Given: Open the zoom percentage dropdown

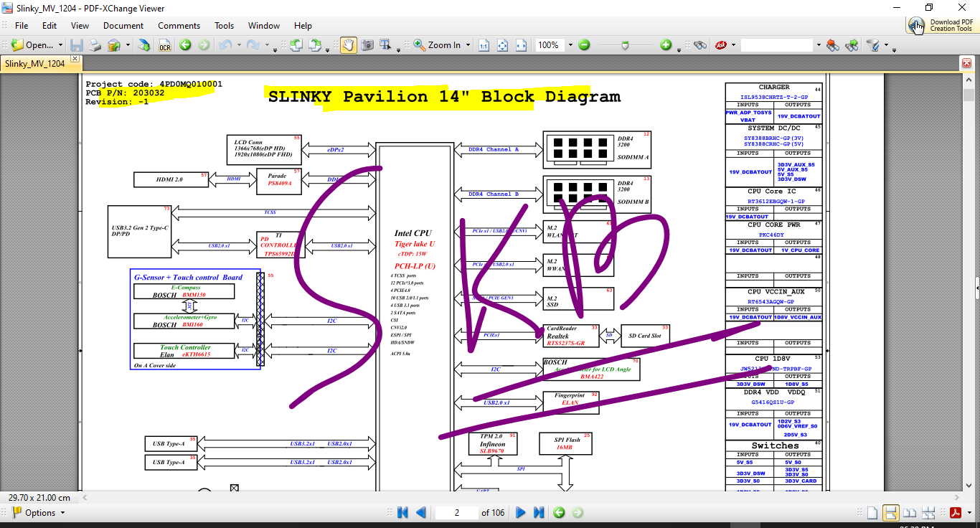Looking at the screenshot, I should (x=570, y=45).
